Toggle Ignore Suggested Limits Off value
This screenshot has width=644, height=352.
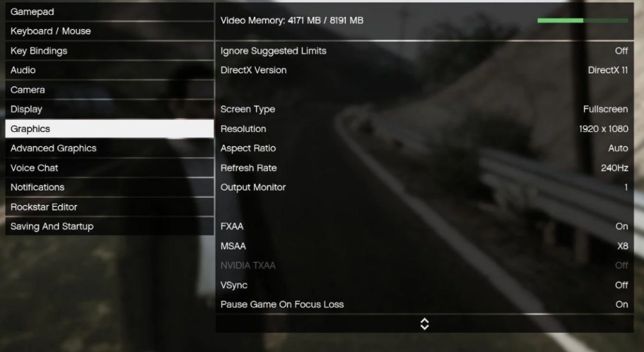tap(621, 51)
